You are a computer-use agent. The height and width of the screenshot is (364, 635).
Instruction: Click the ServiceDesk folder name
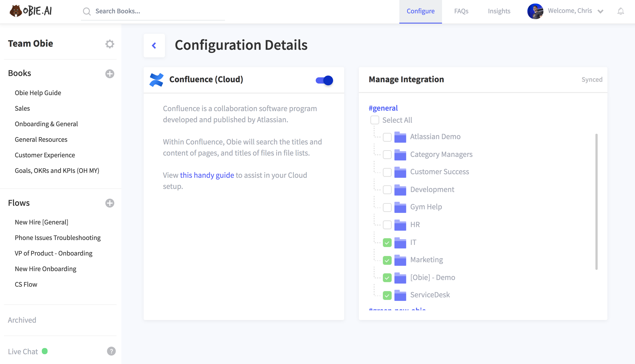tap(430, 295)
